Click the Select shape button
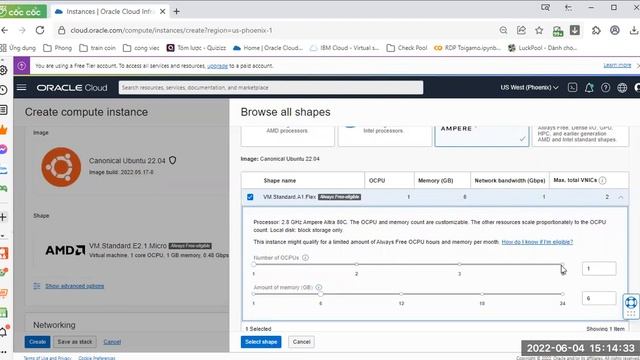The image size is (640, 360). [261, 342]
